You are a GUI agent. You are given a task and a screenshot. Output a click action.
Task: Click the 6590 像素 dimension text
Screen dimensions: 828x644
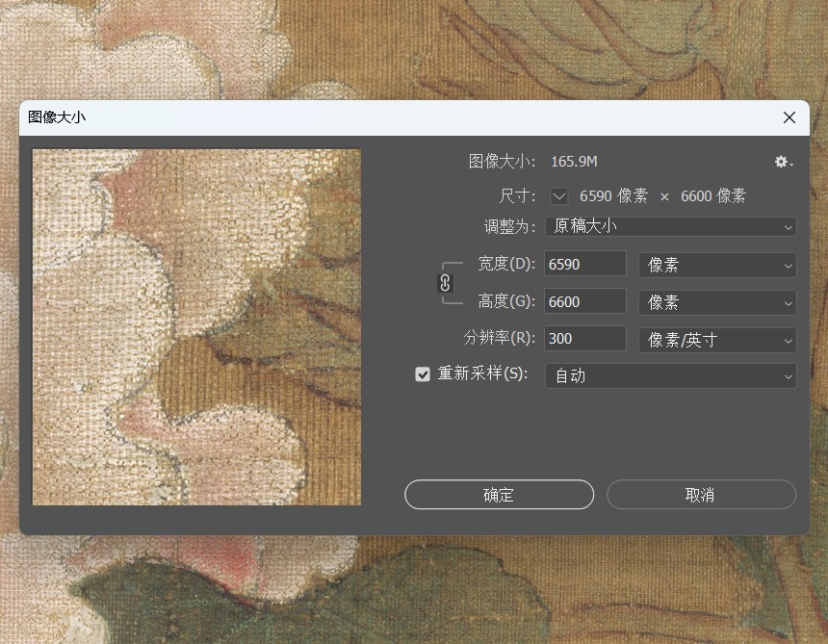click(613, 195)
